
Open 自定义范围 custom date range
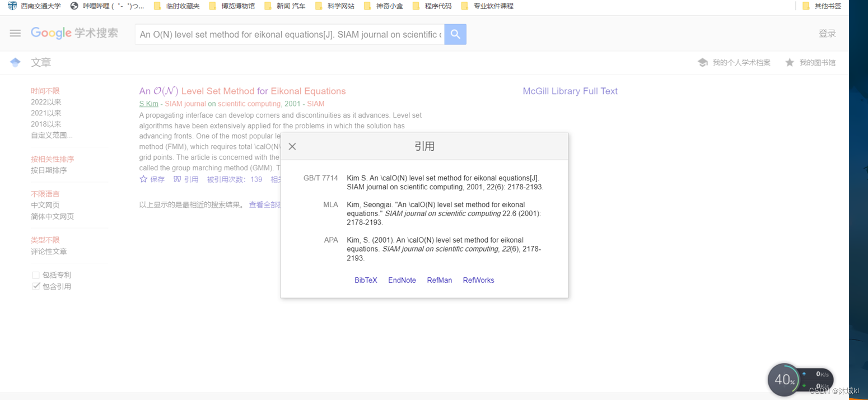pyautogui.click(x=52, y=135)
